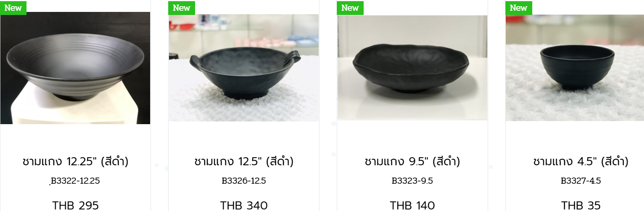Viewport: 644px width, 211px height.
Task: Open the ชามแกง 12.5" (สีดำ) title link
Action: point(244,161)
